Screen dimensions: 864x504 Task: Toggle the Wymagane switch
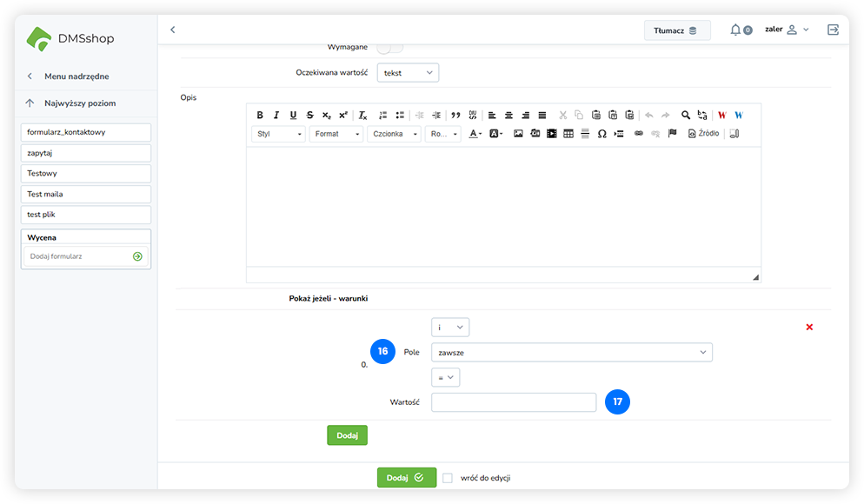389,46
